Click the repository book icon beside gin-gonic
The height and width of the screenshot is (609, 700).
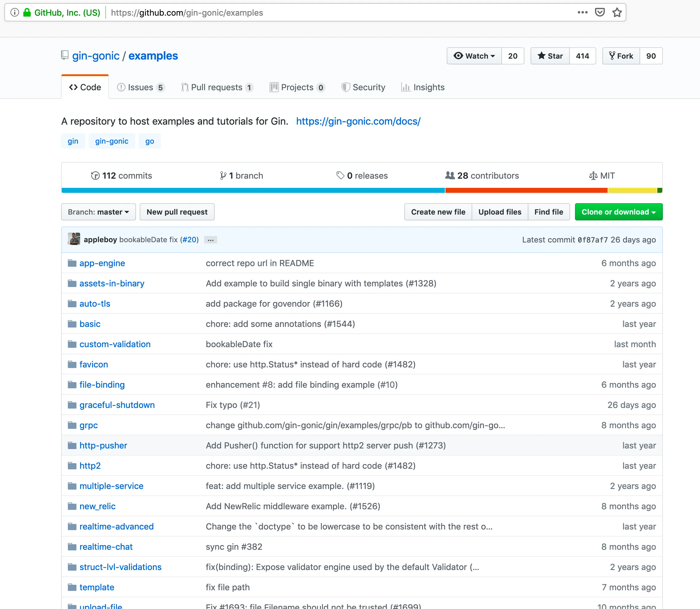64,55
